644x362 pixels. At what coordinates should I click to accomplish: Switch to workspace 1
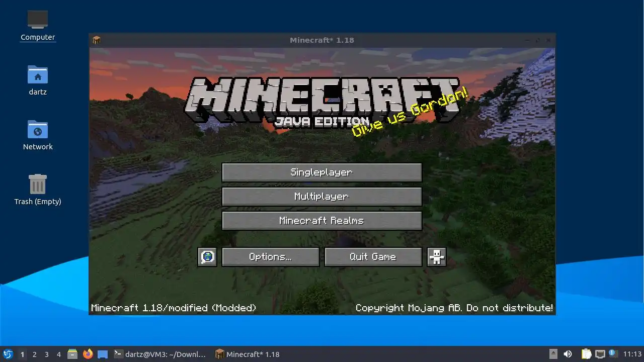[22, 354]
